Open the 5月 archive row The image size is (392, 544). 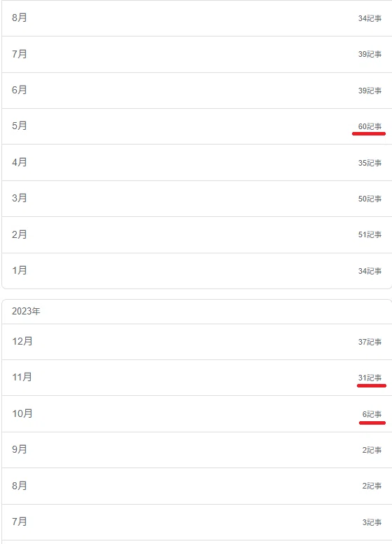pyautogui.click(x=197, y=126)
